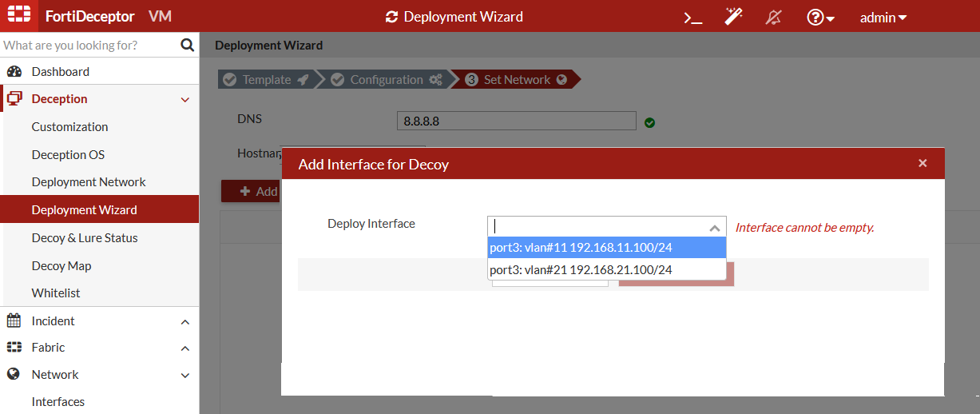Open Decoy & Lure Status page
The width and height of the screenshot is (980, 414).
click(x=85, y=238)
